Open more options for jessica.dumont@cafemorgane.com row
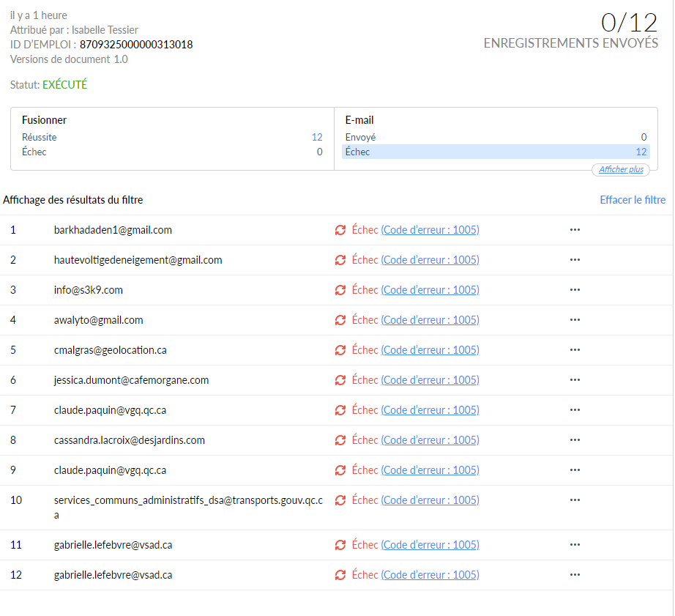Screen dimensions: 675x616 (575, 380)
